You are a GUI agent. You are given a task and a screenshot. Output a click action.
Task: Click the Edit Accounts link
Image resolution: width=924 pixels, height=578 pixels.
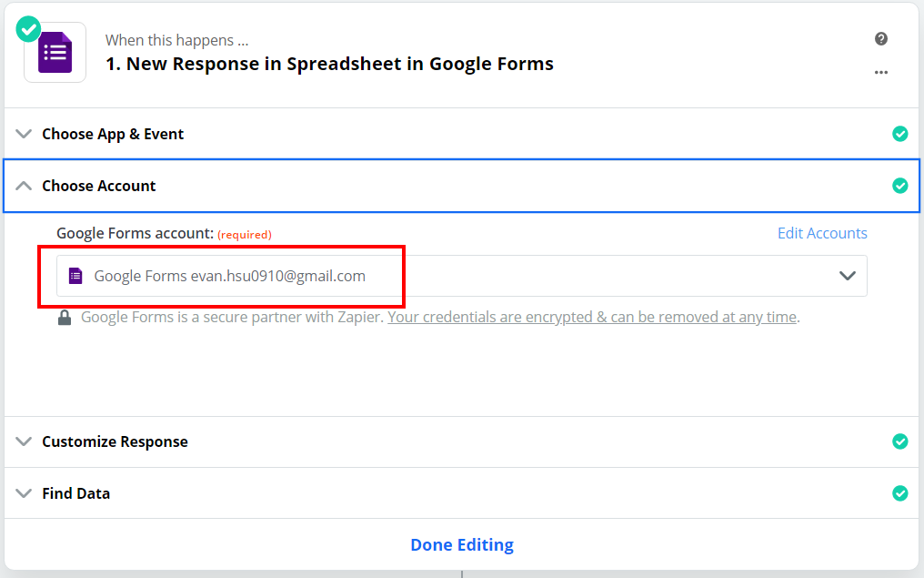click(822, 233)
